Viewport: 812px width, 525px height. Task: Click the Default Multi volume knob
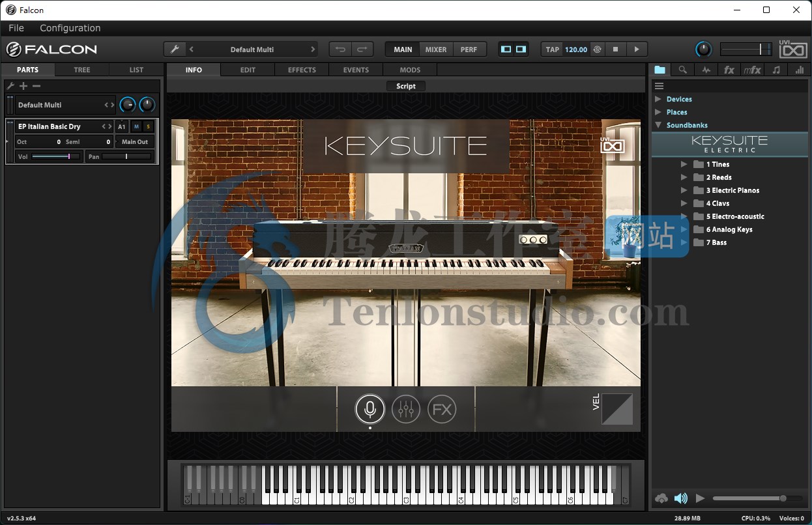pos(128,104)
